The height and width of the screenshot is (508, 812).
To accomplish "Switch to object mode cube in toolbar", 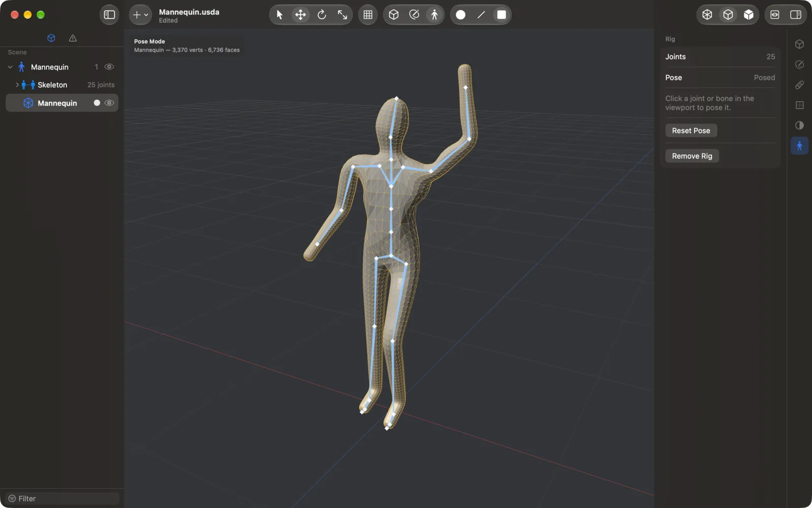I will (394, 15).
